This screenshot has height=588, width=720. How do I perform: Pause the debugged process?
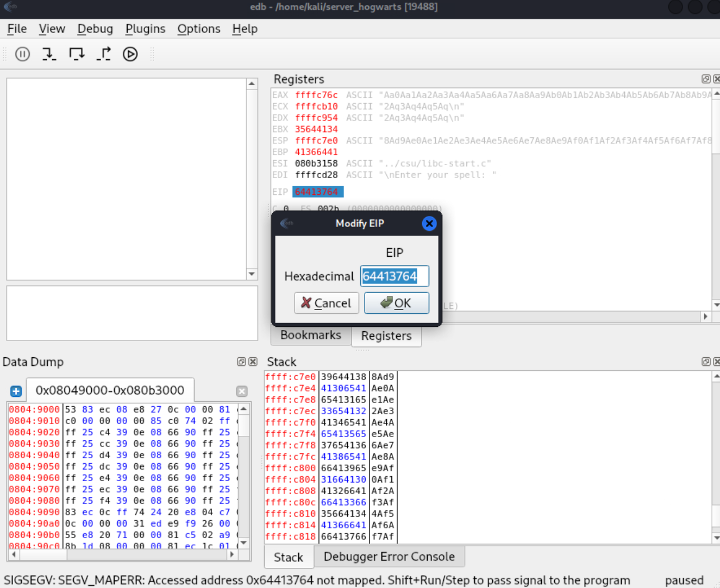(22, 54)
